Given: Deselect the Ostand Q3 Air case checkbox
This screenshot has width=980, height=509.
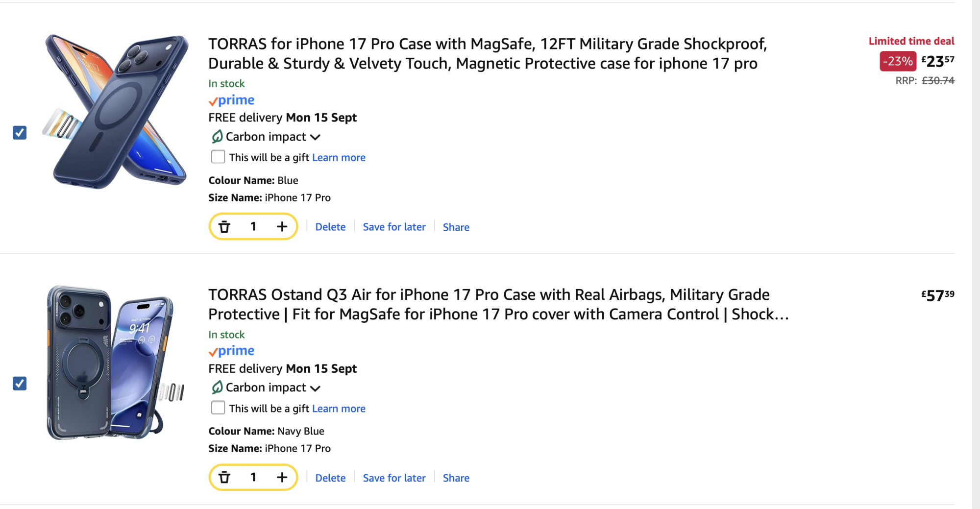Looking at the screenshot, I should tap(20, 384).
